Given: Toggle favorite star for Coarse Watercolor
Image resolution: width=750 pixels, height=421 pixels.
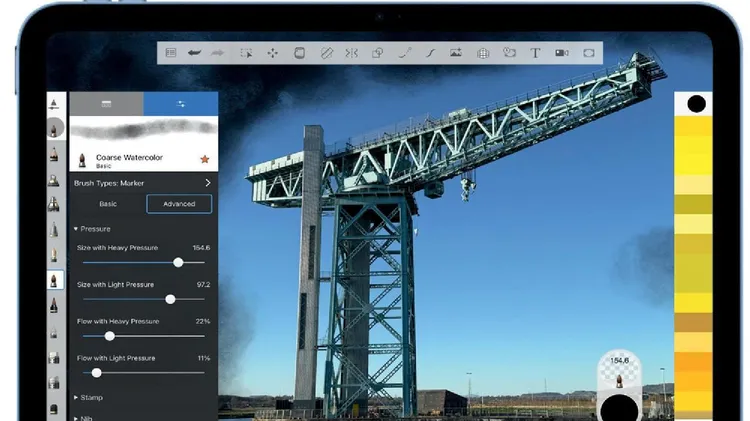Looking at the screenshot, I should (204, 159).
